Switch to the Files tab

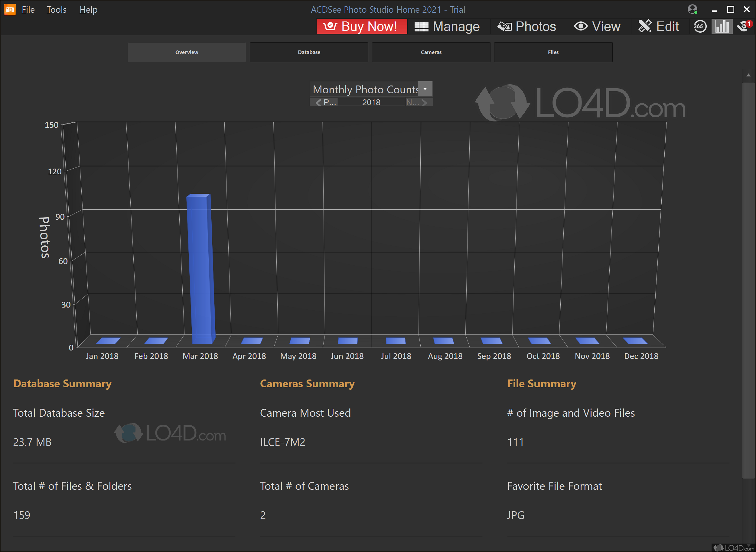click(x=553, y=52)
